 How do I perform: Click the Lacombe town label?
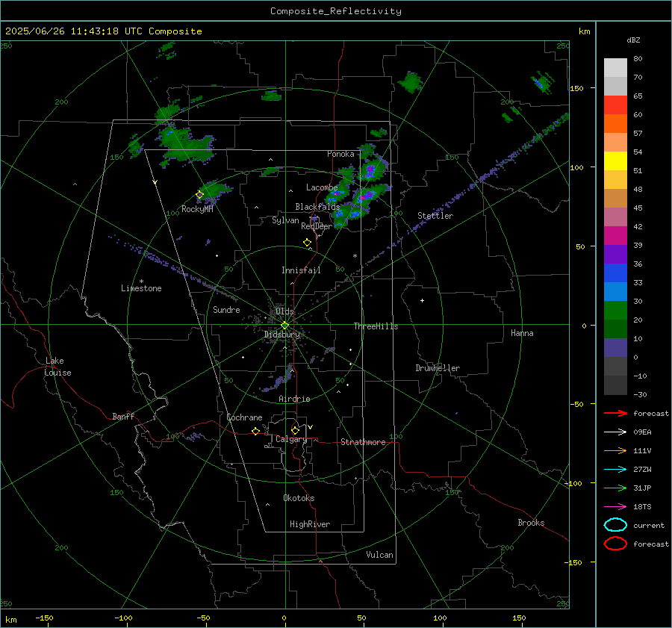322,187
